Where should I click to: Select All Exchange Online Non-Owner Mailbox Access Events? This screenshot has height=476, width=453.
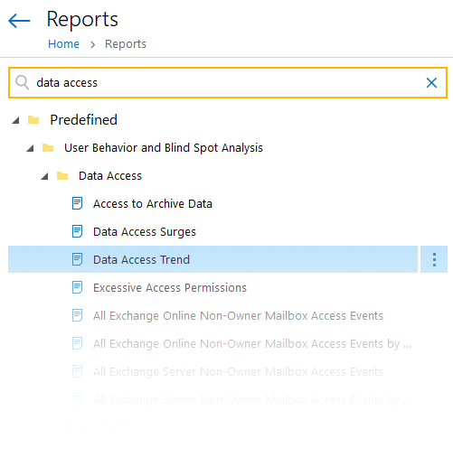click(x=238, y=316)
